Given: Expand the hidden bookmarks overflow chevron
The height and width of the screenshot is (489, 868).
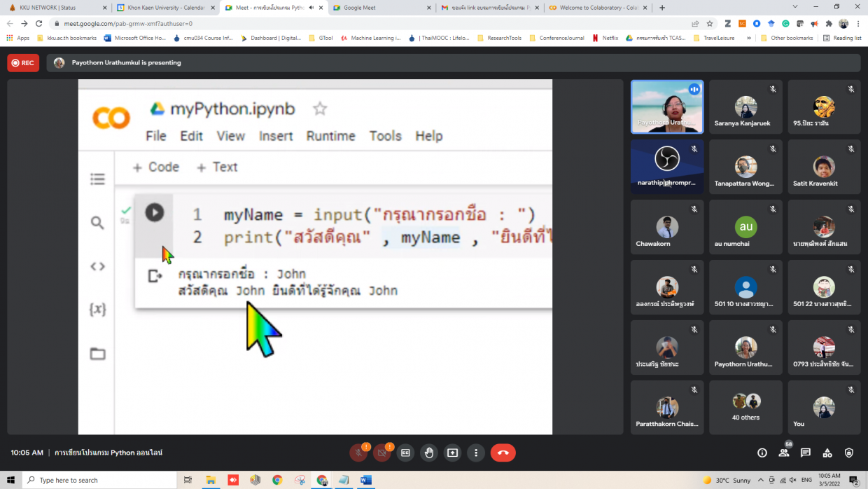Looking at the screenshot, I should tap(750, 38).
